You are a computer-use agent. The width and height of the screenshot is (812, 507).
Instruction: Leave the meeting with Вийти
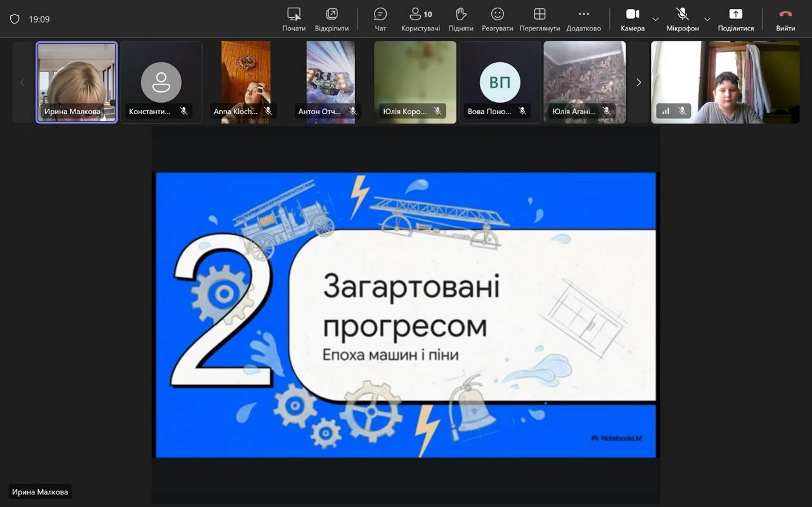785,19
